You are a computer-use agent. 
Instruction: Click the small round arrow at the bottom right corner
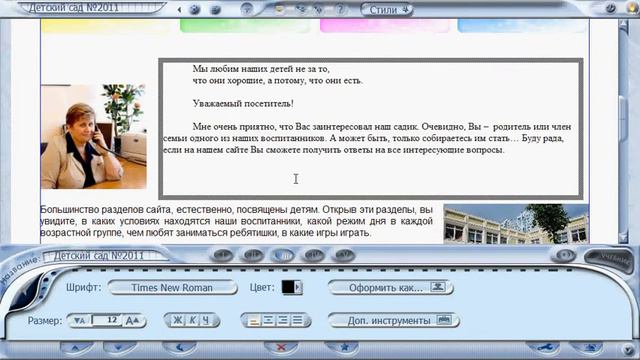(x=629, y=350)
